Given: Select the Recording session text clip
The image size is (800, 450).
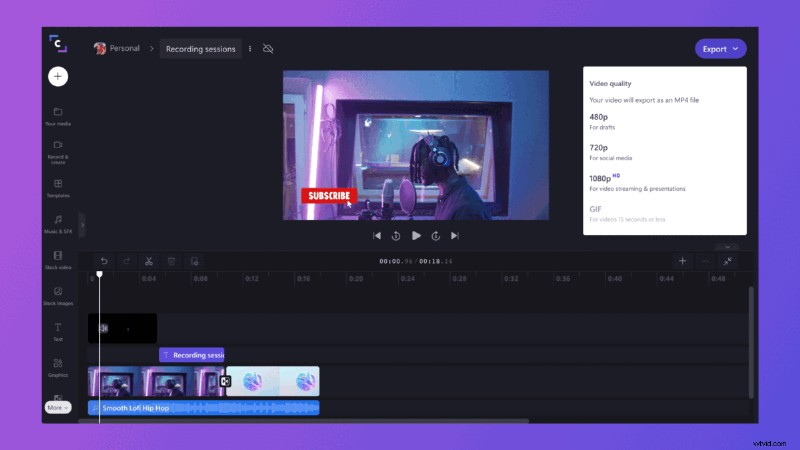Looking at the screenshot, I should [x=192, y=355].
